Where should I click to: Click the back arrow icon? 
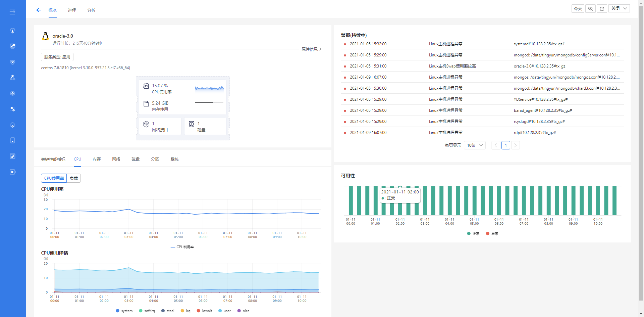[x=39, y=10]
